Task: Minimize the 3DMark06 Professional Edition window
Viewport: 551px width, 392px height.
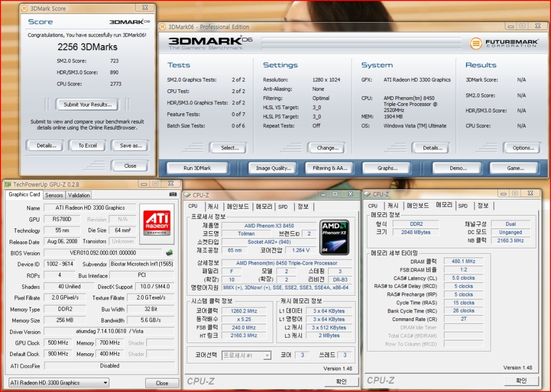Action: coord(510,26)
